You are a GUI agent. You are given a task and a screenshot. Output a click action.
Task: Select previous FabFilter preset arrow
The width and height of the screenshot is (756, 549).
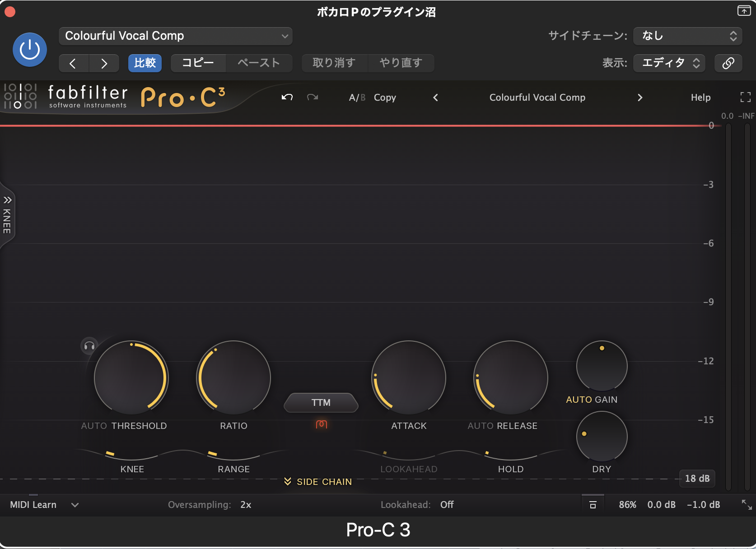pos(435,98)
